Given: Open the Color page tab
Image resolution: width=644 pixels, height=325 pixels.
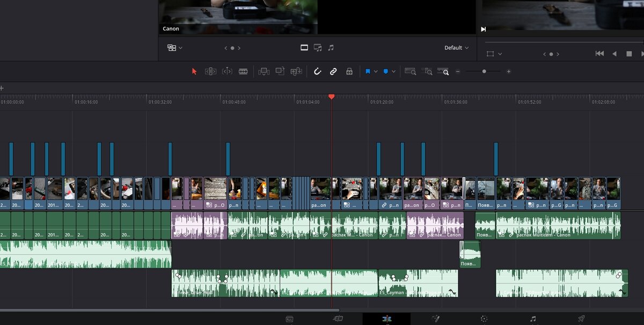Looking at the screenshot, I should (484, 319).
